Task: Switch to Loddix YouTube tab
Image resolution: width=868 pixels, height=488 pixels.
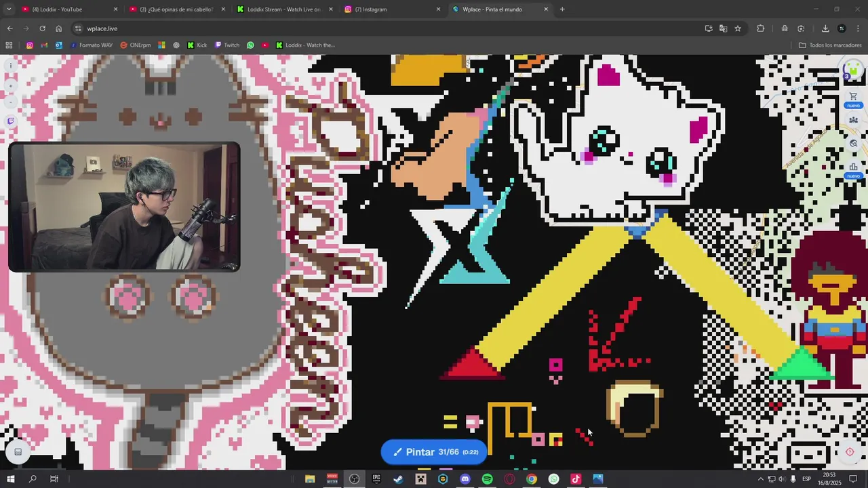Action: tap(68, 9)
